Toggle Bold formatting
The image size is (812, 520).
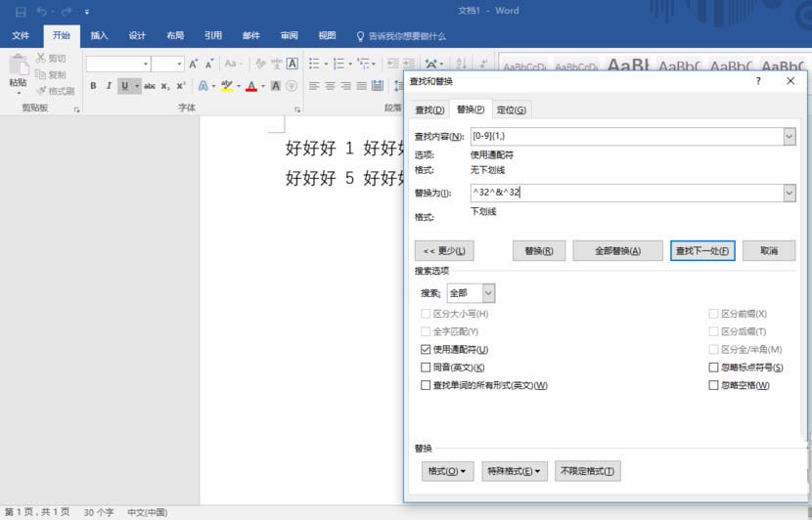[x=93, y=86]
